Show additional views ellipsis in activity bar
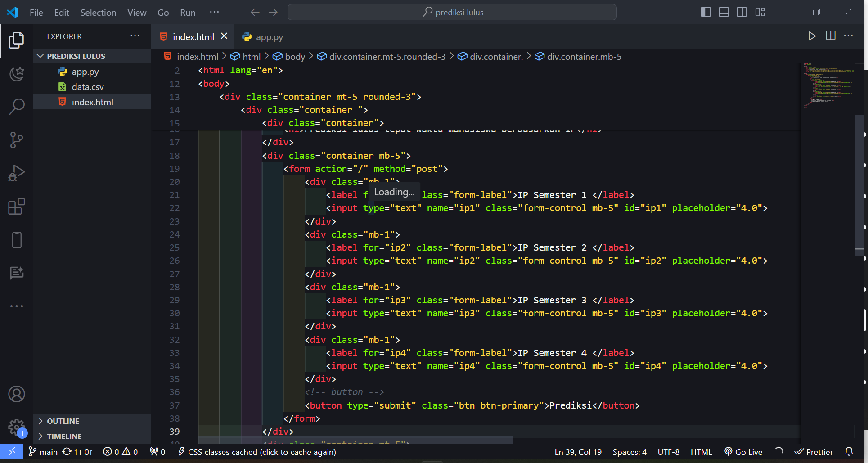 click(17, 306)
